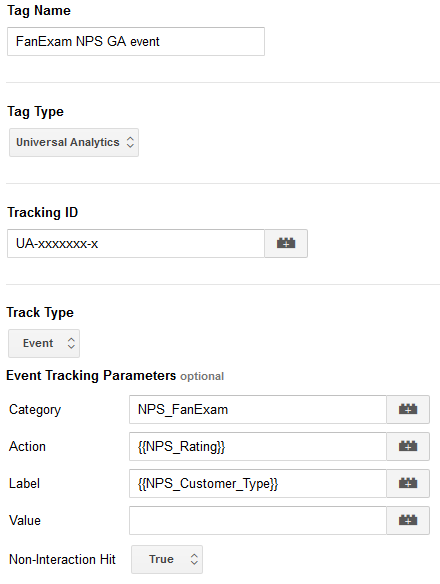This screenshot has width=440, height=584.
Task: Click the Event Tracking Parameters heading
Action: coord(91,375)
